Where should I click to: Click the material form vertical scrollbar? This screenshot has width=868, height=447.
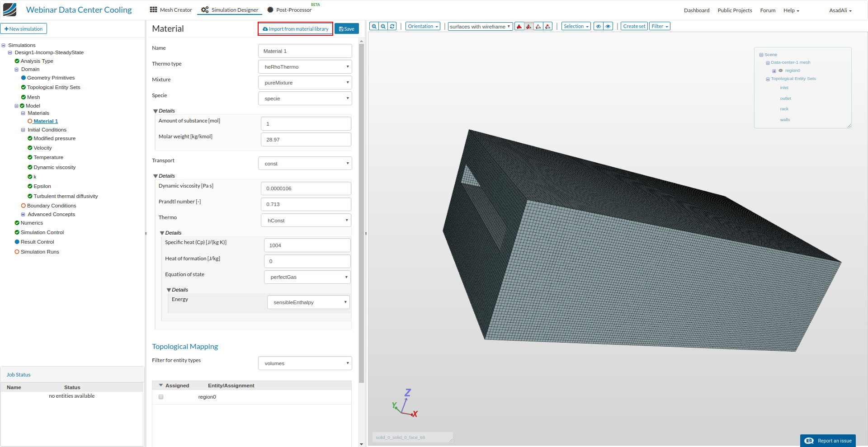tap(361, 212)
